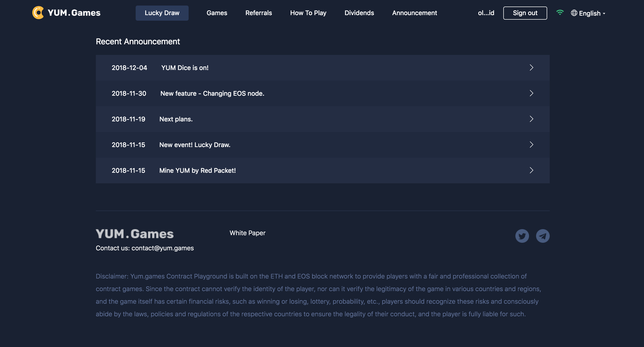Switch to the Lucky Draw tab
The height and width of the screenshot is (347, 644).
point(162,13)
